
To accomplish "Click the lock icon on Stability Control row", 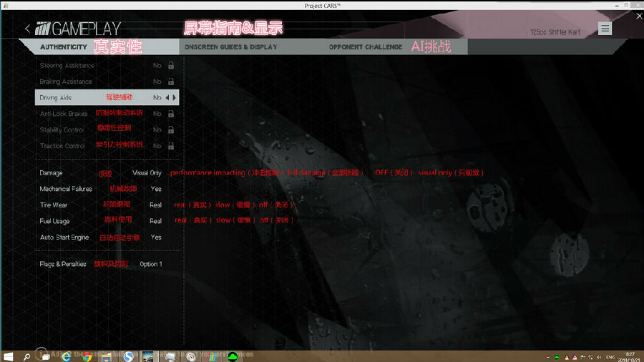I will tap(171, 129).
